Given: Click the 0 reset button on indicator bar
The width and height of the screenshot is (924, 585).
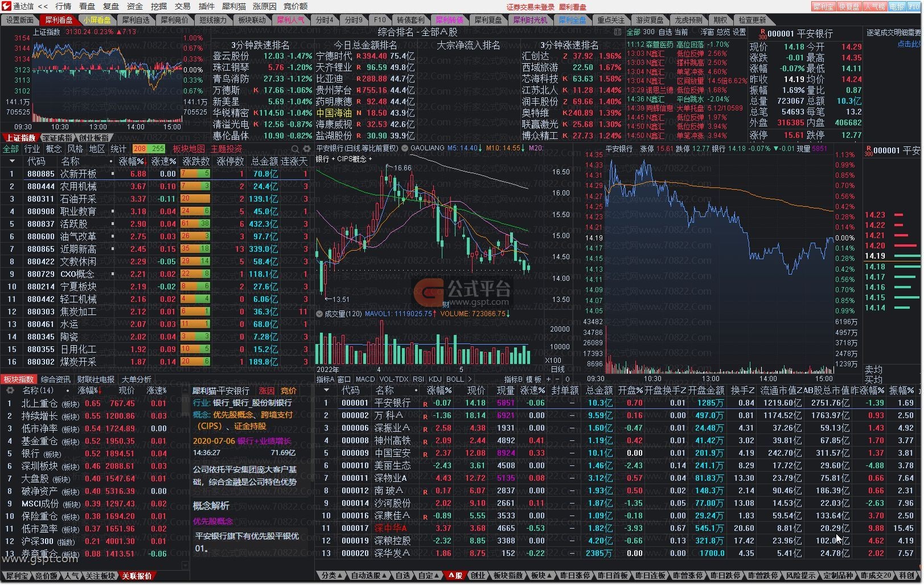Looking at the screenshot, I should [568, 379].
